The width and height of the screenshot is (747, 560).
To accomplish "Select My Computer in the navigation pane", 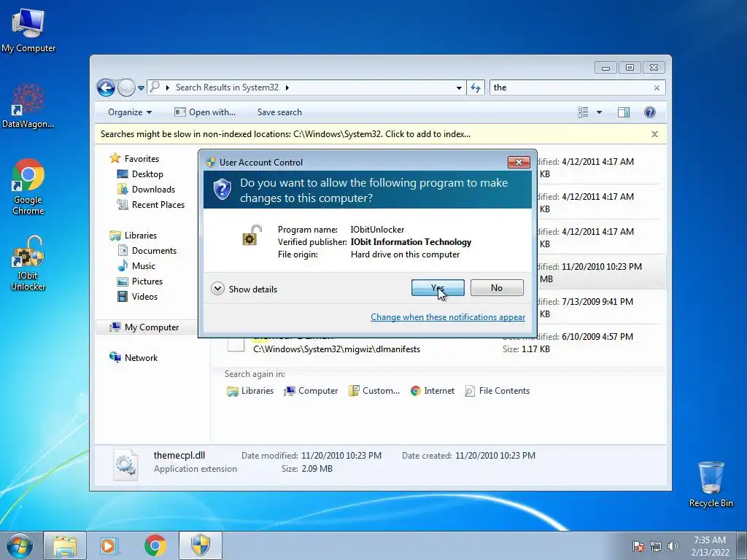I will 144,327.
